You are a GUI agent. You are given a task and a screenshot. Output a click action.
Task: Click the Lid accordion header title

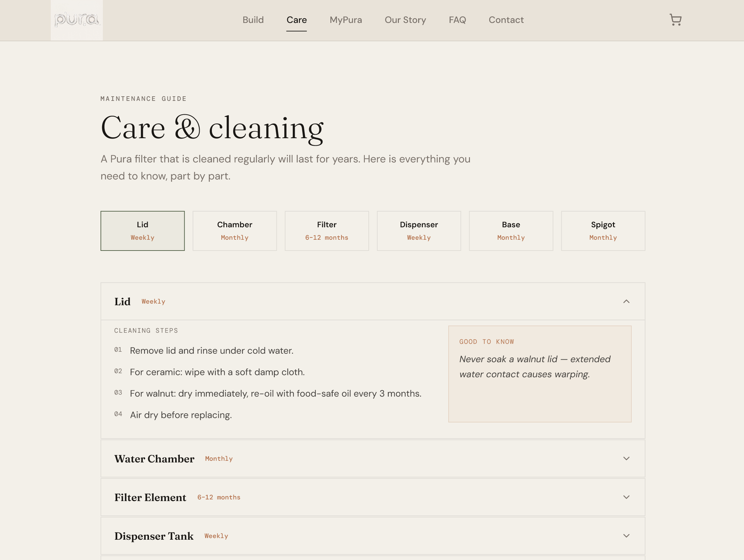tap(122, 301)
